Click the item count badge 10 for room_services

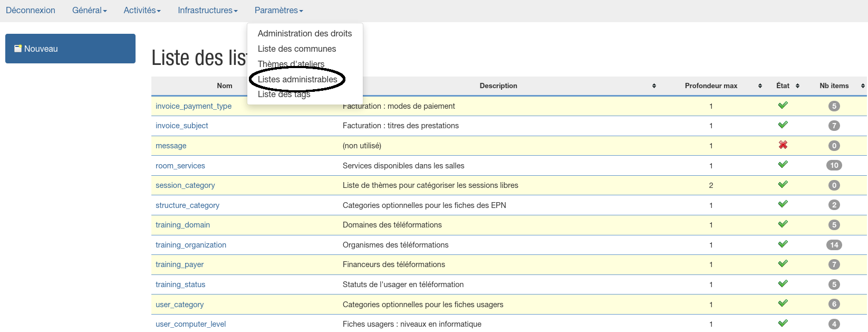click(x=834, y=165)
